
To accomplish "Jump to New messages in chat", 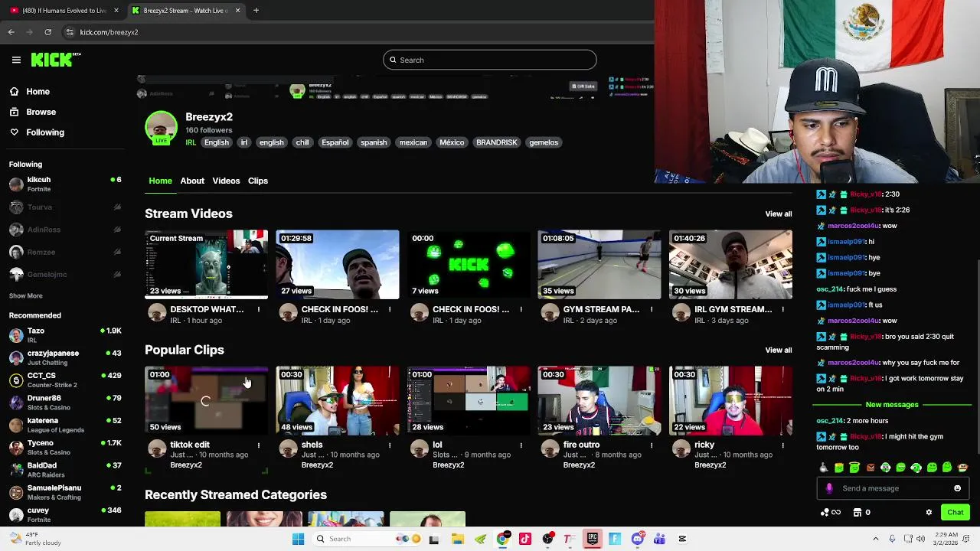I will (892, 404).
